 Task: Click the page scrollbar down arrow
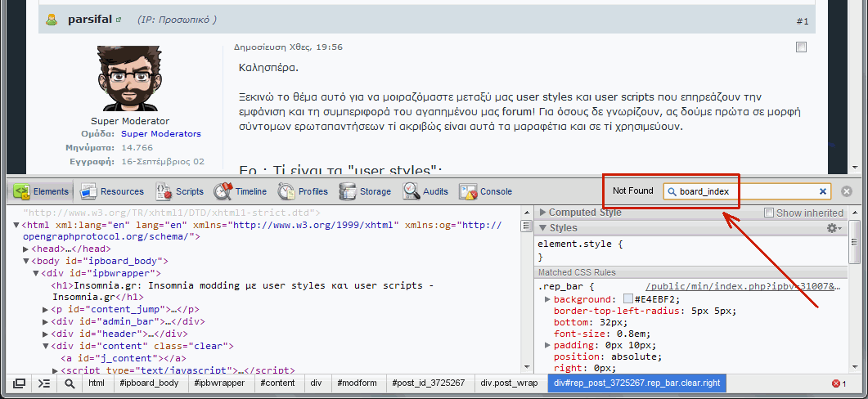pyautogui.click(x=857, y=168)
